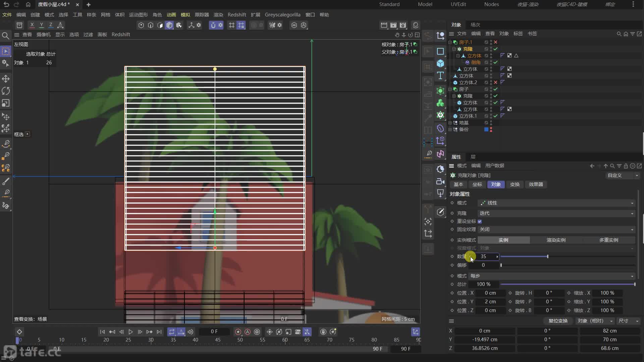The image size is (644, 362).
Task: Switch to the 场次 tab
Action: tap(475, 25)
